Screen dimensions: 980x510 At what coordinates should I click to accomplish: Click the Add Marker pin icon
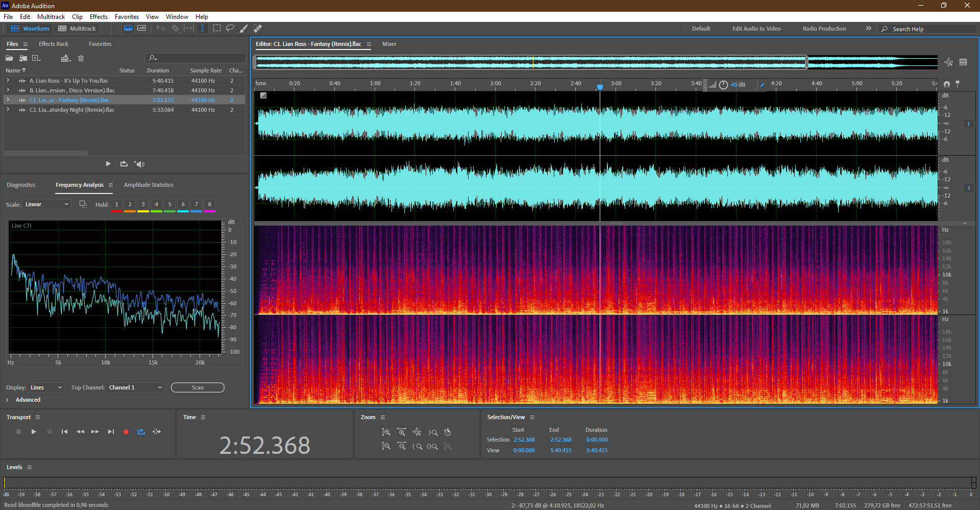958,84
